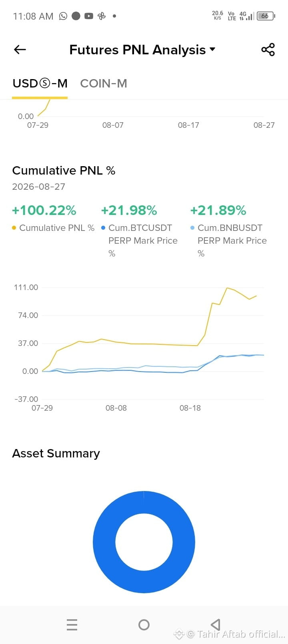Select the USDⓈ-M tab
288x644 pixels.
[40, 83]
